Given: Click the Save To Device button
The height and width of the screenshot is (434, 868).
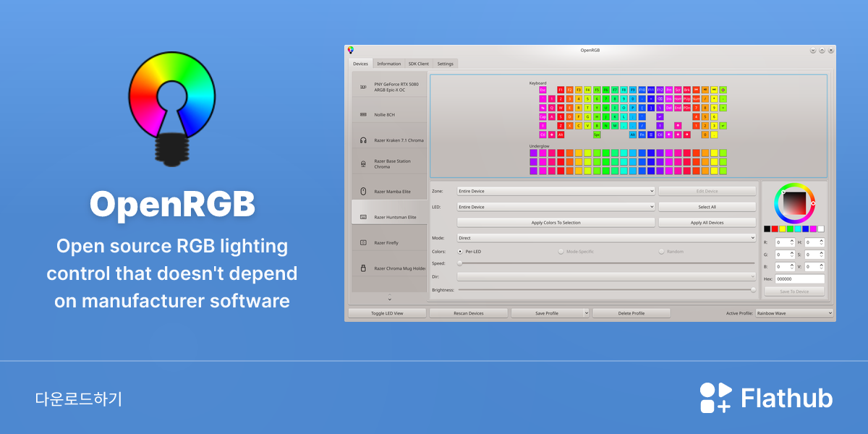Looking at the screenshot, I should coord(794,292).
